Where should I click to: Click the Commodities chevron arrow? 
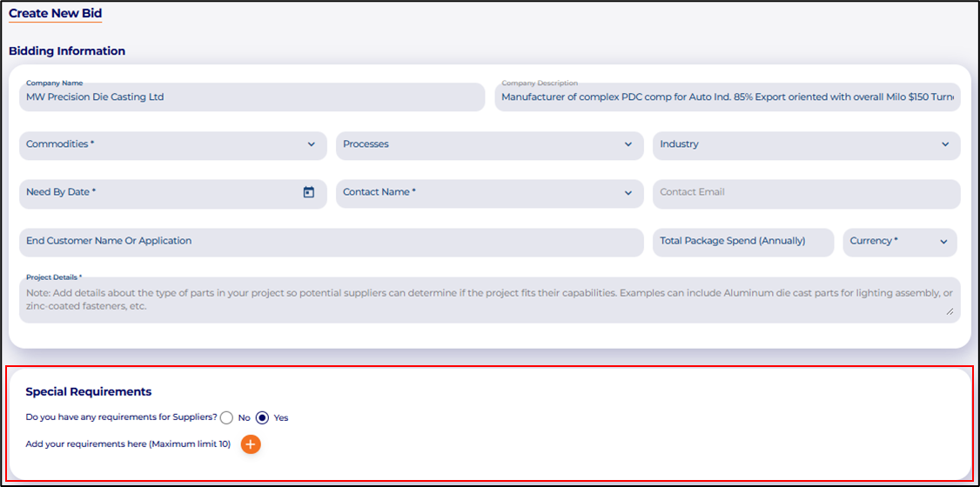click(x=312, y=144)
